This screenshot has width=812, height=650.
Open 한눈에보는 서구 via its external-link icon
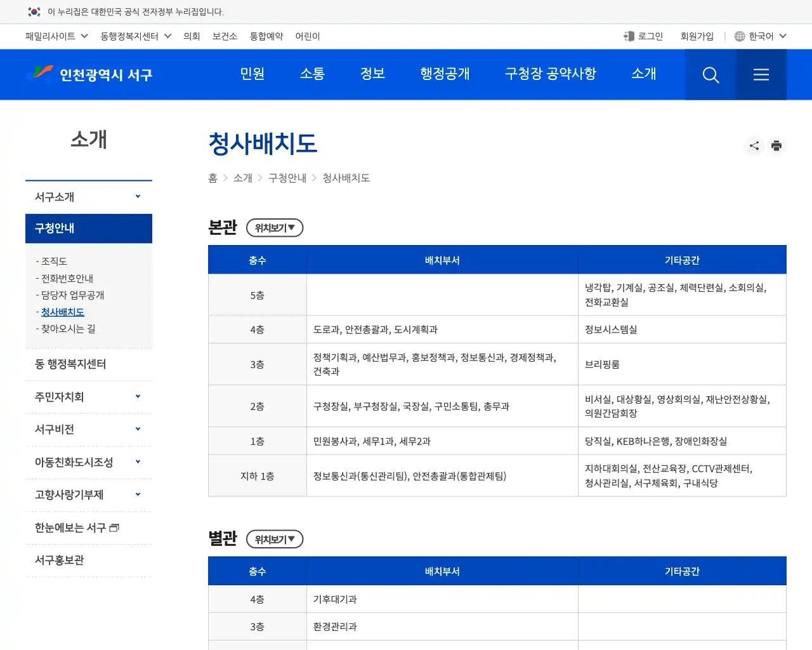tap(115, 527)
